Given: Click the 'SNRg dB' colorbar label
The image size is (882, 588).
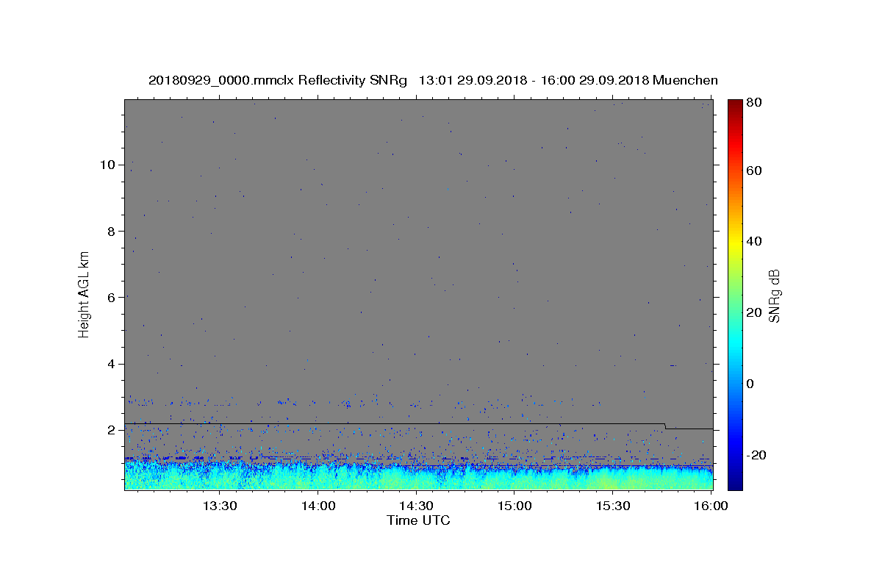Looking at the screenshot, I should click(774, 296).
